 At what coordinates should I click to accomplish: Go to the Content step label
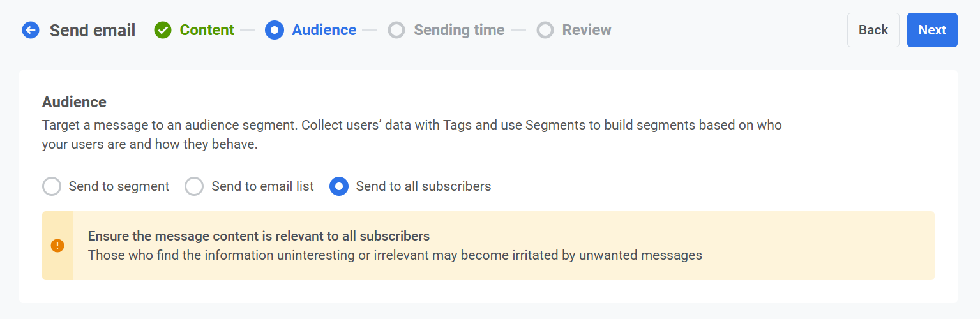click(x=207, y=30)
